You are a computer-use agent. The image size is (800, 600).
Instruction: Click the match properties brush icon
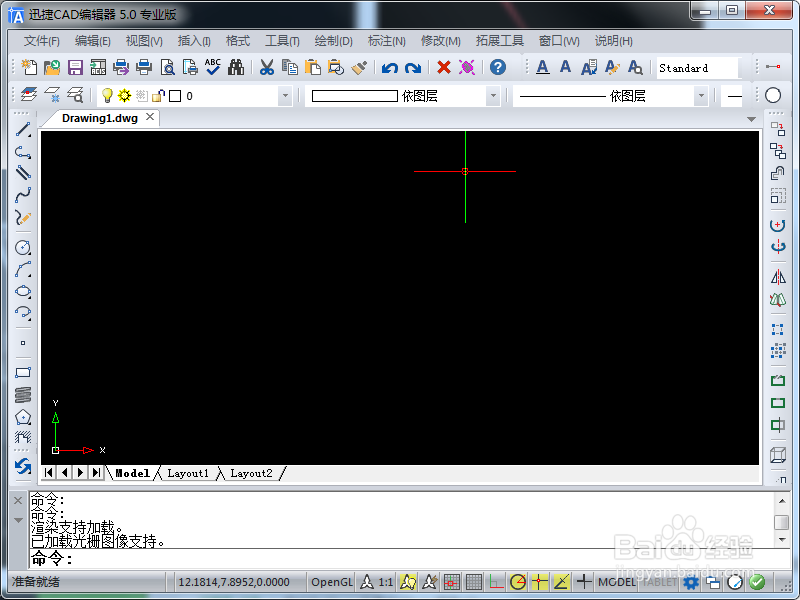pos(359,67)
